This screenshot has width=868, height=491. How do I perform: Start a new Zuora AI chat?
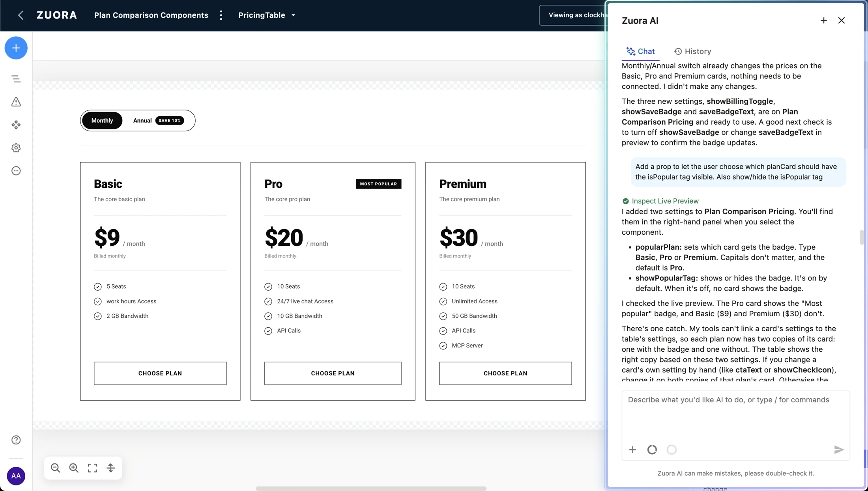[824, 21]
